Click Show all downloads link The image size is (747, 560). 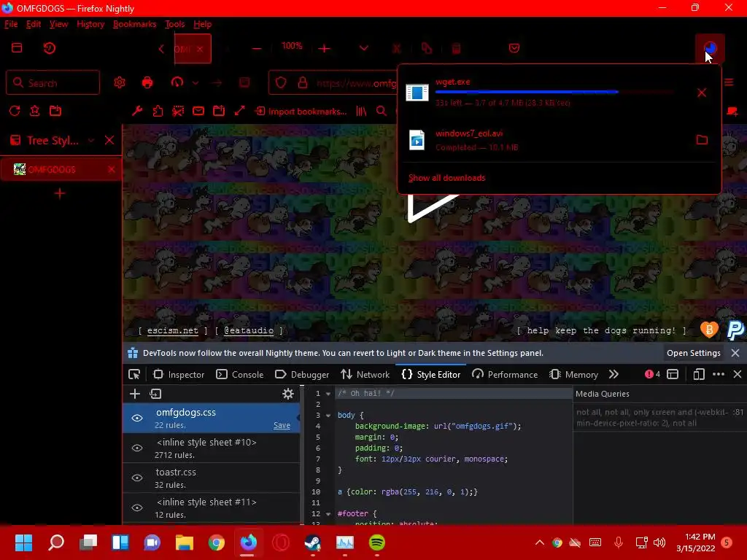[x=447, y=178]
